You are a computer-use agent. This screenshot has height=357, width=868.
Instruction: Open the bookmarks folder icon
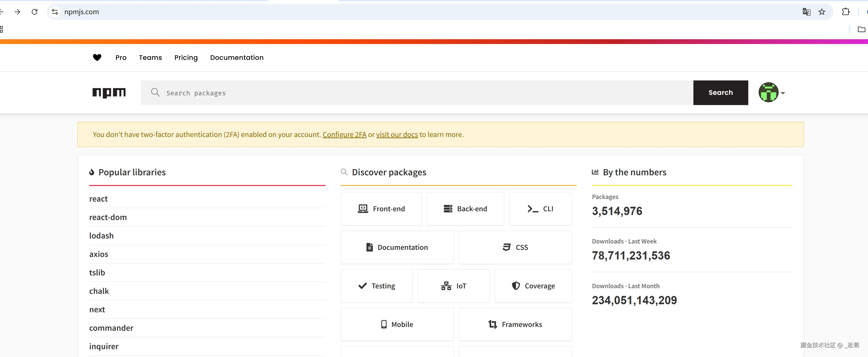[861, 30]
